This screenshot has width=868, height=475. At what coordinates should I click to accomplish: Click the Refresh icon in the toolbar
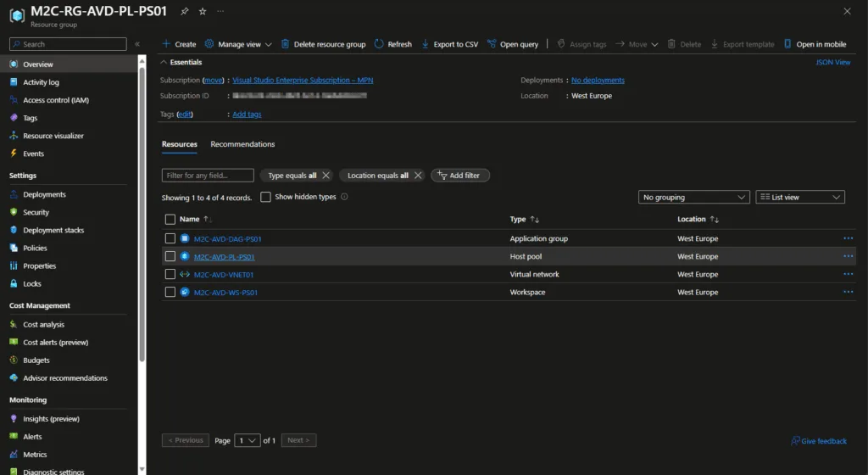click(x=379, y=44)
